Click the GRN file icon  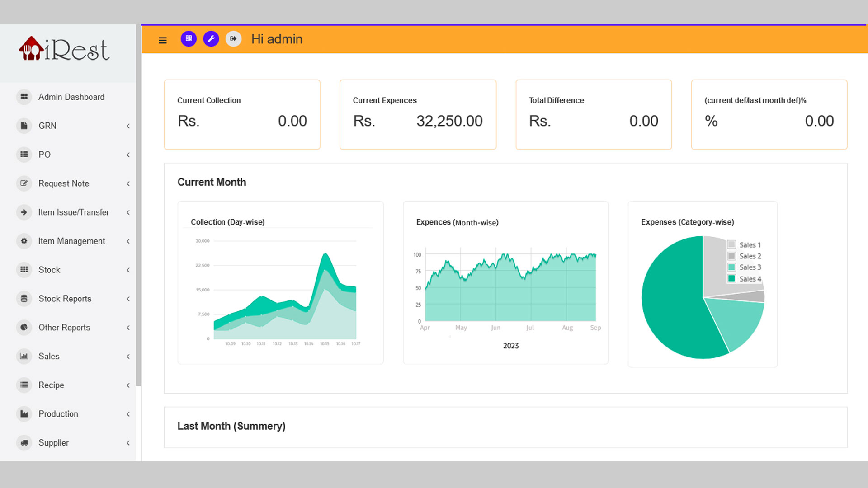coord(24,126)
